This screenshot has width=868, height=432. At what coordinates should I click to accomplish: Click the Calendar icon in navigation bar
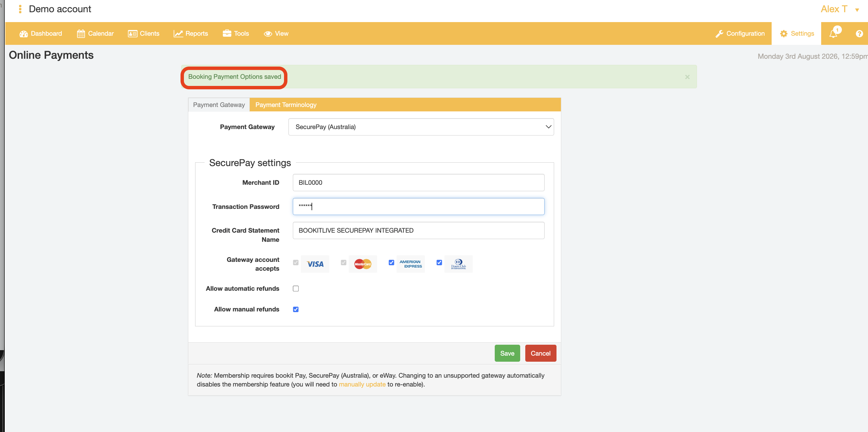pos(81,34)
